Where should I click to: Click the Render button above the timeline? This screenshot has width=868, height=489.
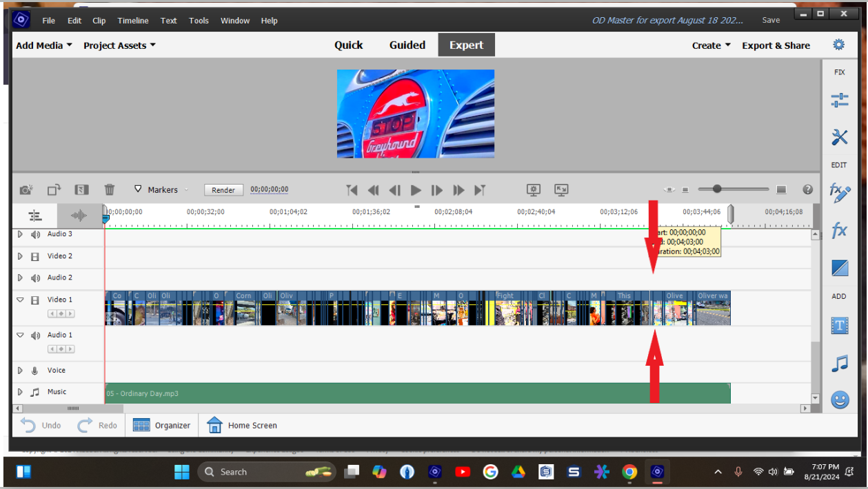[223, 189]
